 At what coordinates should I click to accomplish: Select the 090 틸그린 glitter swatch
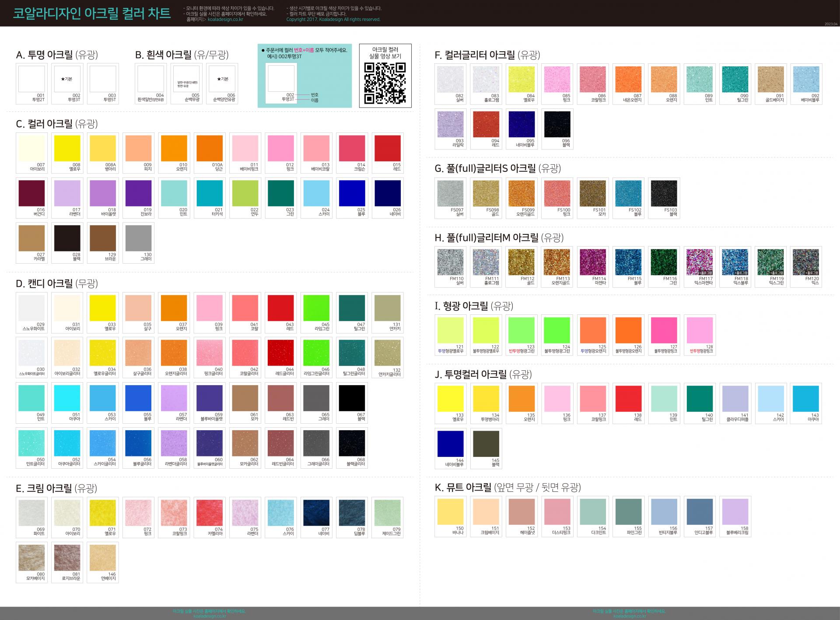pos(735,80)
